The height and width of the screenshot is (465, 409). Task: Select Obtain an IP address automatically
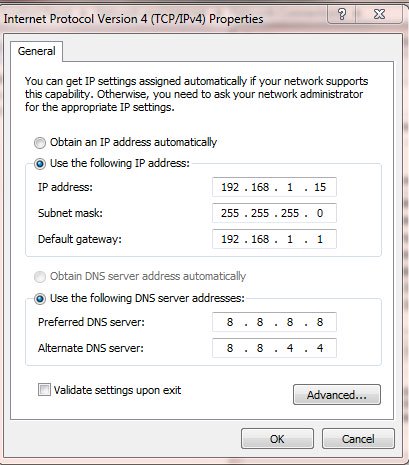[40, 143]
